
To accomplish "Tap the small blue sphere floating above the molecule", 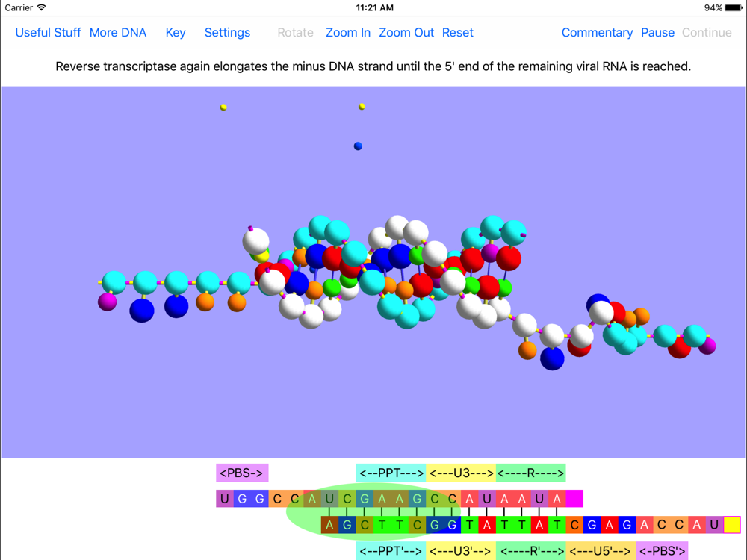I will [358, 146].
